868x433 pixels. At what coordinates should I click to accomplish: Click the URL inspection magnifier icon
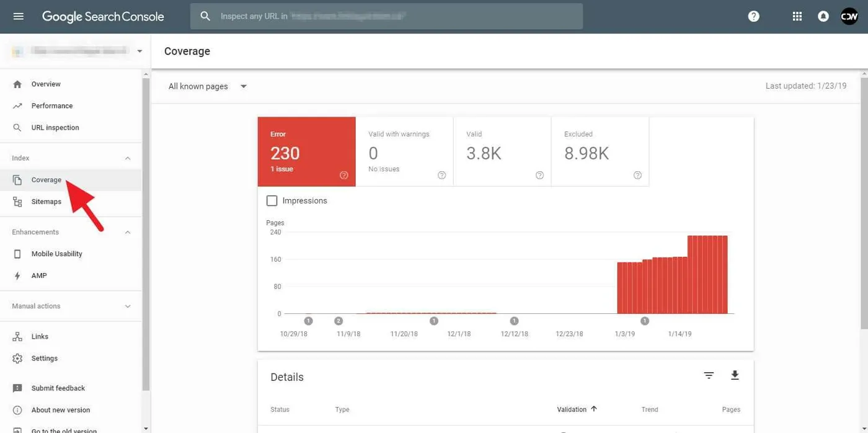(x=17, y=128)
